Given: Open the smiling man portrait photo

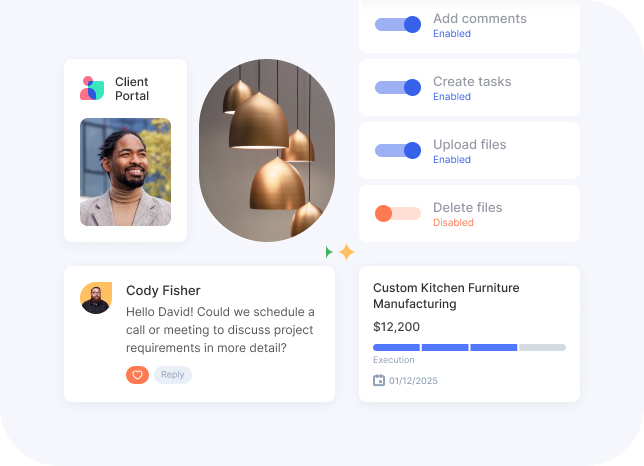Looking at the screenshot, I should (125, 172).
